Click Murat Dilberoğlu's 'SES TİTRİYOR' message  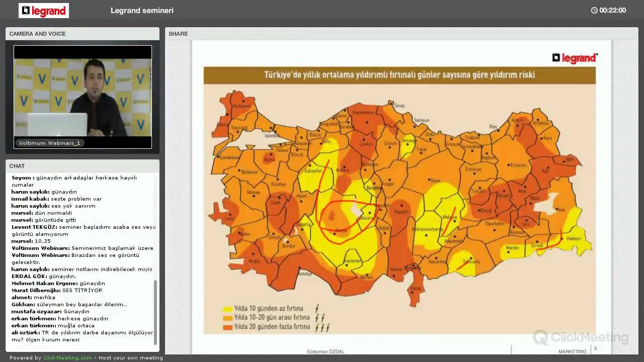point(57,290)
